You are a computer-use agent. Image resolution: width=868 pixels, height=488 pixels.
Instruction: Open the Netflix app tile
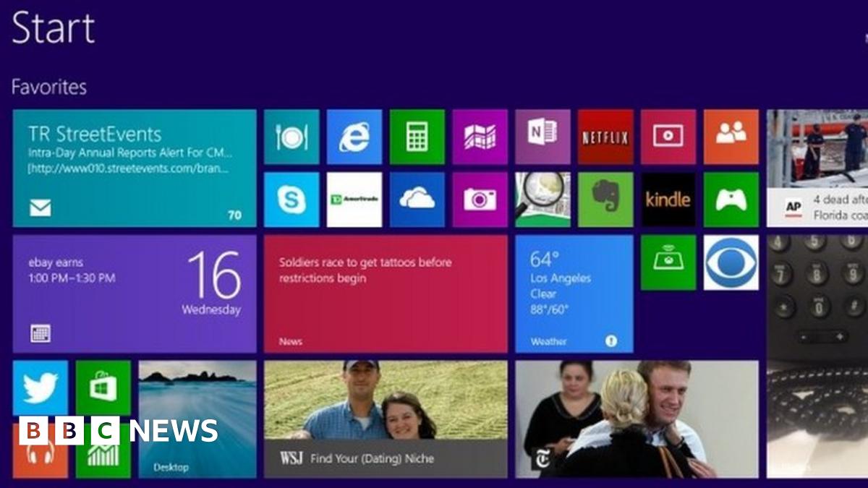605,137
